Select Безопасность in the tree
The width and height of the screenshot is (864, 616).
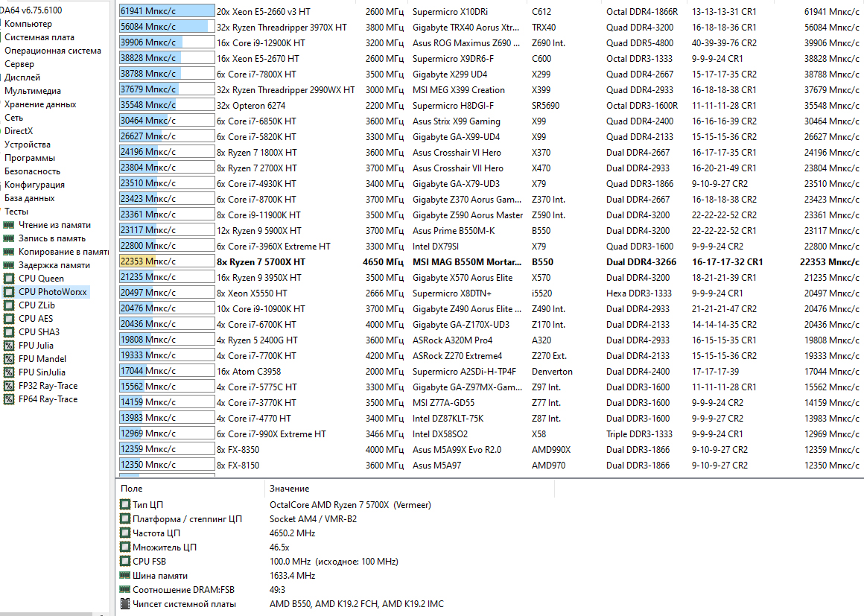(33, 171)
